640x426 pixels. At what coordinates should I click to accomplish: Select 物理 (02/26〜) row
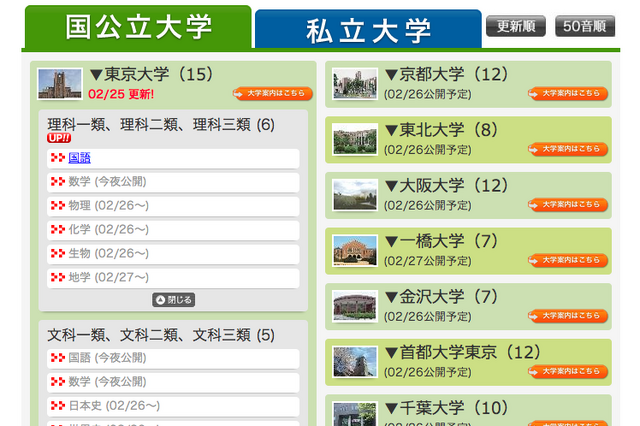pos(173,206)
